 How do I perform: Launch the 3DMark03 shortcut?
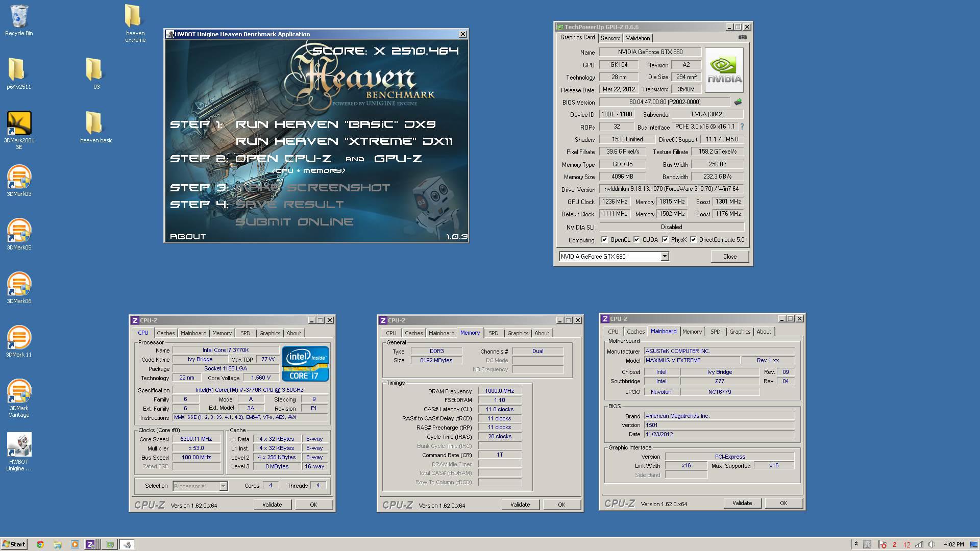pos(19,181)
